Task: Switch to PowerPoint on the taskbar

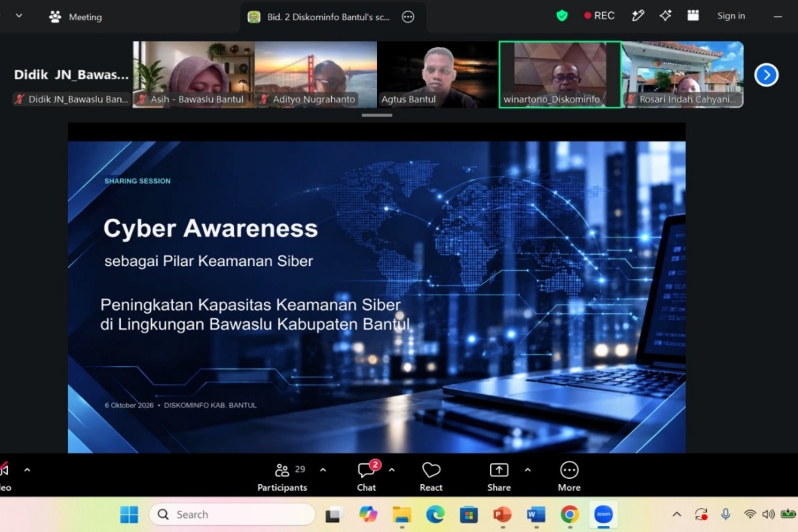Action: click(x=502, y=514)
